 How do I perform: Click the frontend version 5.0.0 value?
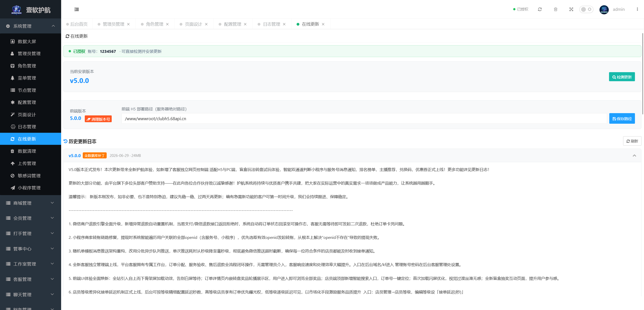75,118
